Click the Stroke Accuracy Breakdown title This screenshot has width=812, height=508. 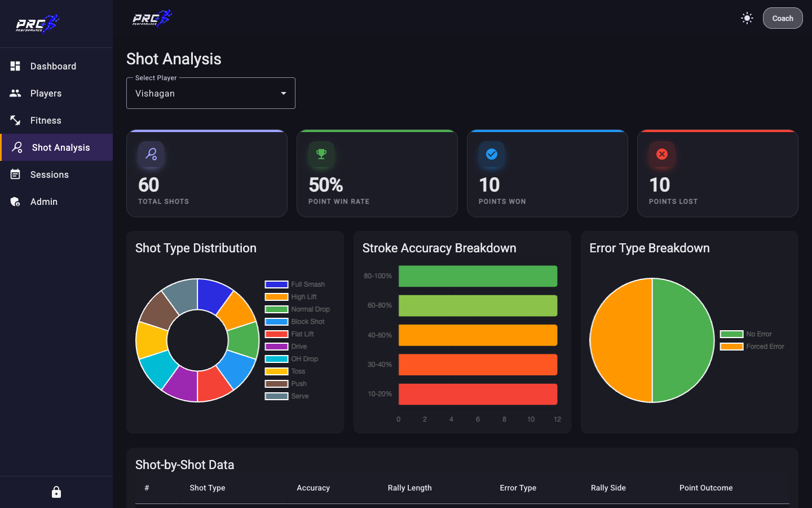click(x=439, y=248)
